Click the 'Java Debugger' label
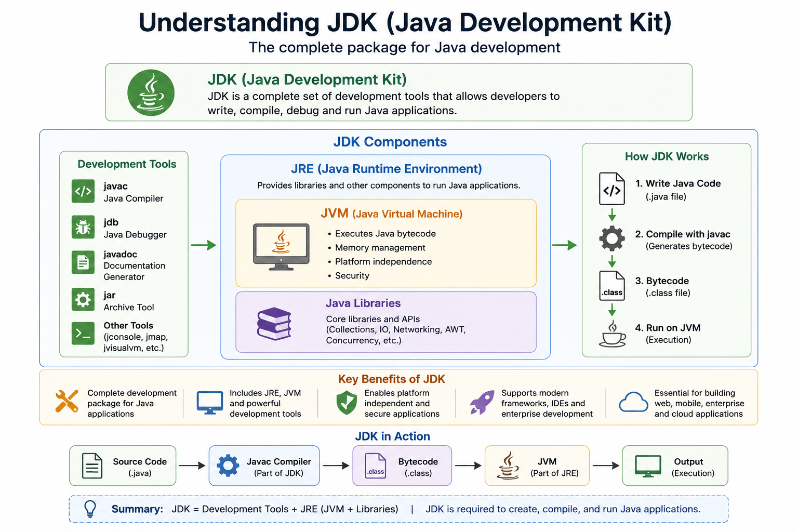Viewport: 798px width, 532px height. click(135, 235)
